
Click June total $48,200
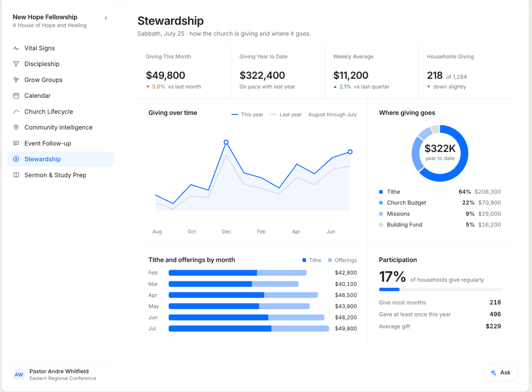coord(346,317)
